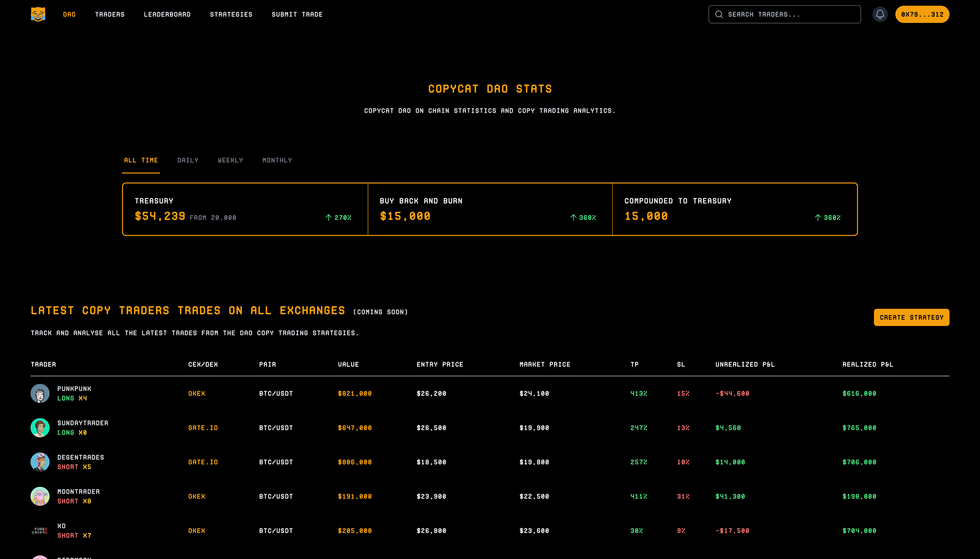Click the Treasury stats card
This screenshot has width=980, height=559.
click(245, 209)
